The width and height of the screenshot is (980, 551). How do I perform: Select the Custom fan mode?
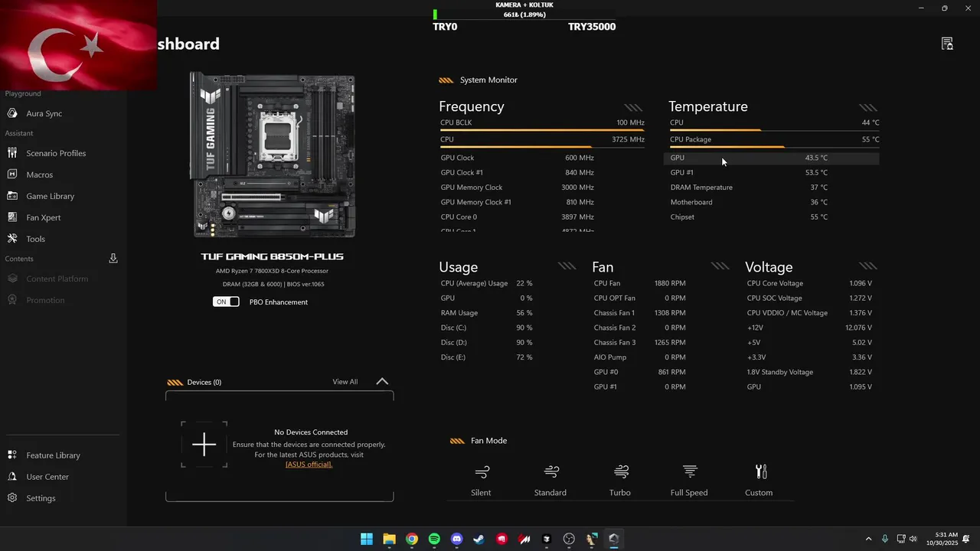coord(759,481)
